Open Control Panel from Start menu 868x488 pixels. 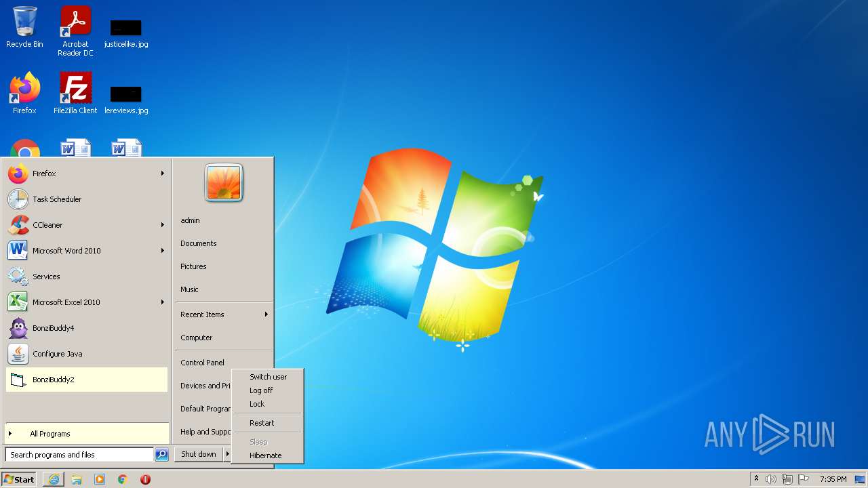224,363
